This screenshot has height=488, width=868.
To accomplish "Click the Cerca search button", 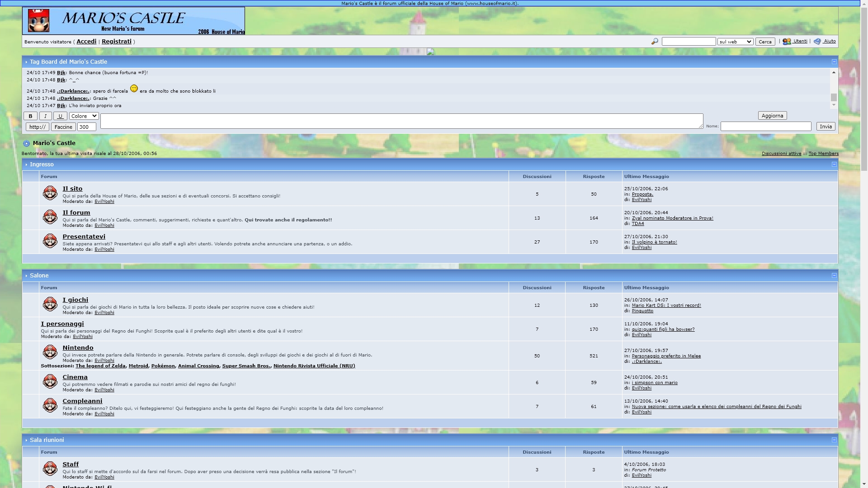I will [765, 42].
